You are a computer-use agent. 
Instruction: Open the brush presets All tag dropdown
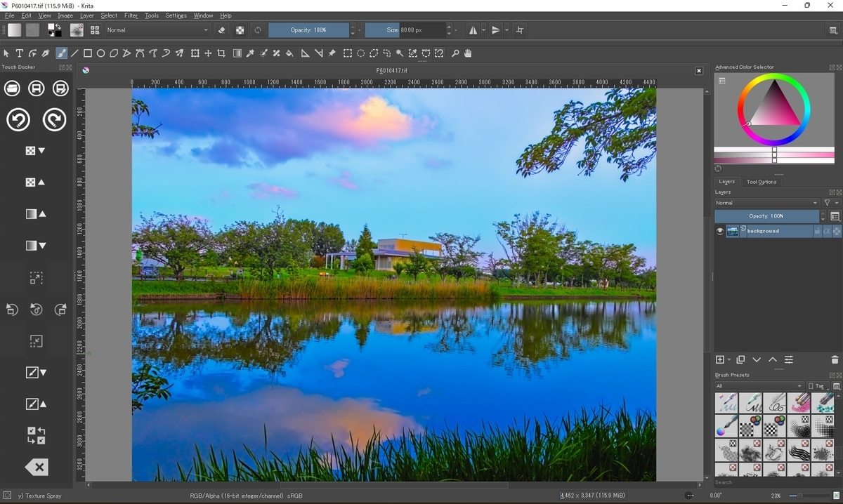759,386
